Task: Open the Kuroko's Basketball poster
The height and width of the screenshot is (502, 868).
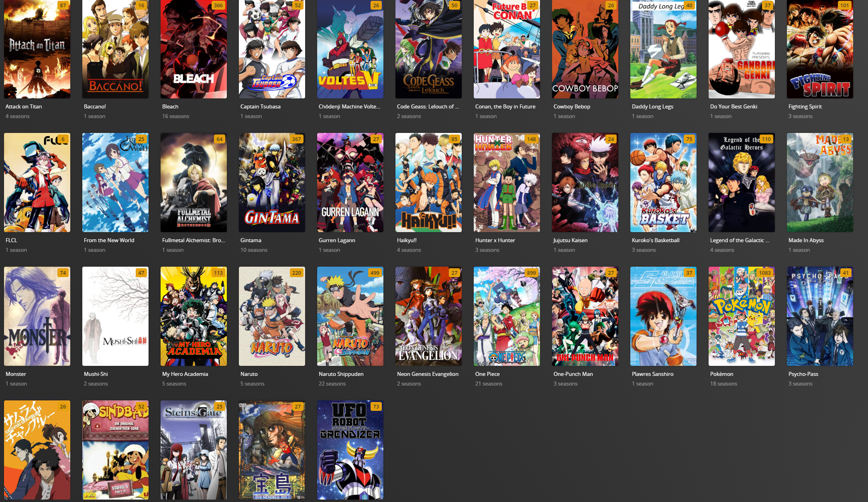Action: pyautogui.click(x=663, y=182)
